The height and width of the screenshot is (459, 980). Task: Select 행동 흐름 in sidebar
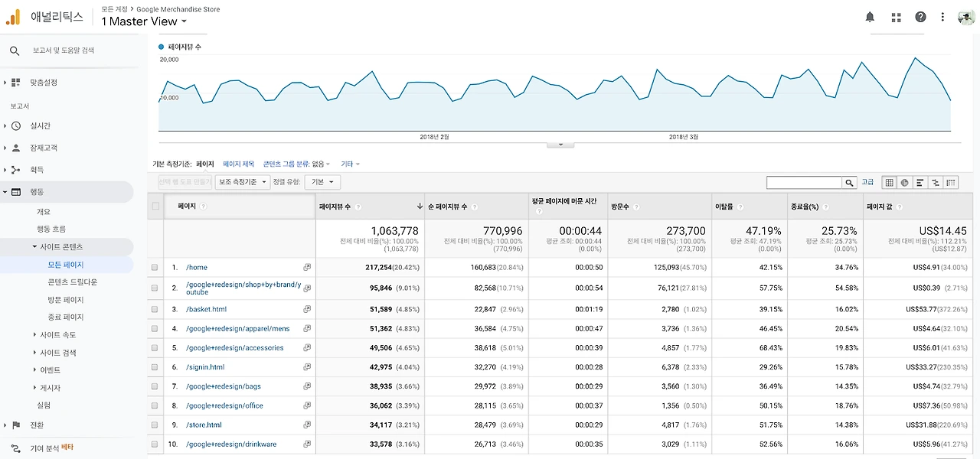coord(51,229)
